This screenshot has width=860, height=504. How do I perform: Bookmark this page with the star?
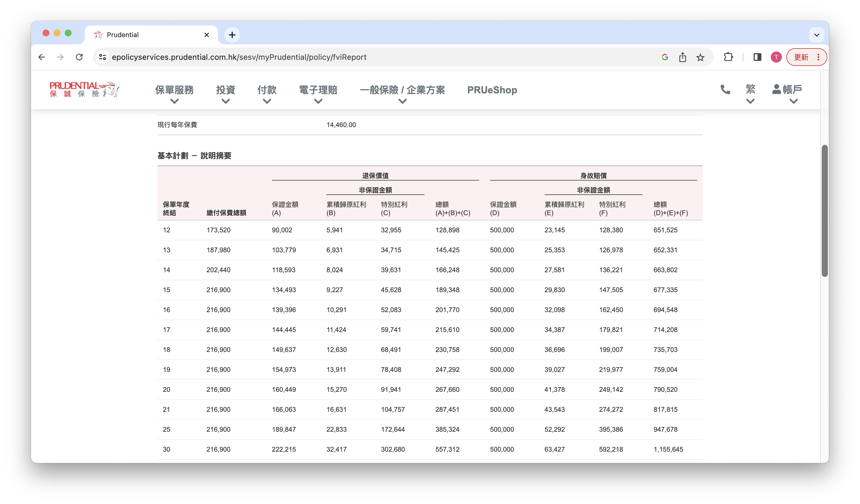[700, 57]
